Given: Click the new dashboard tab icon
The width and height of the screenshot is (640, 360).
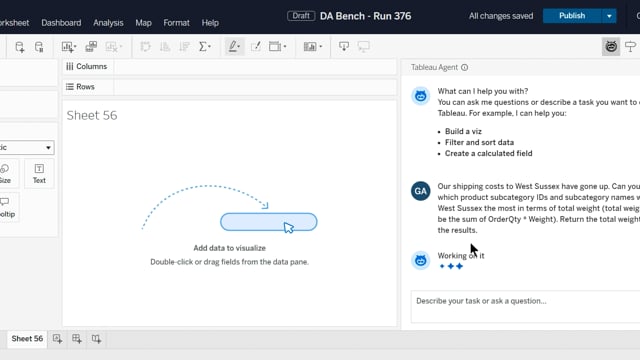Looking at the screenshot, I should click(77, 338).
